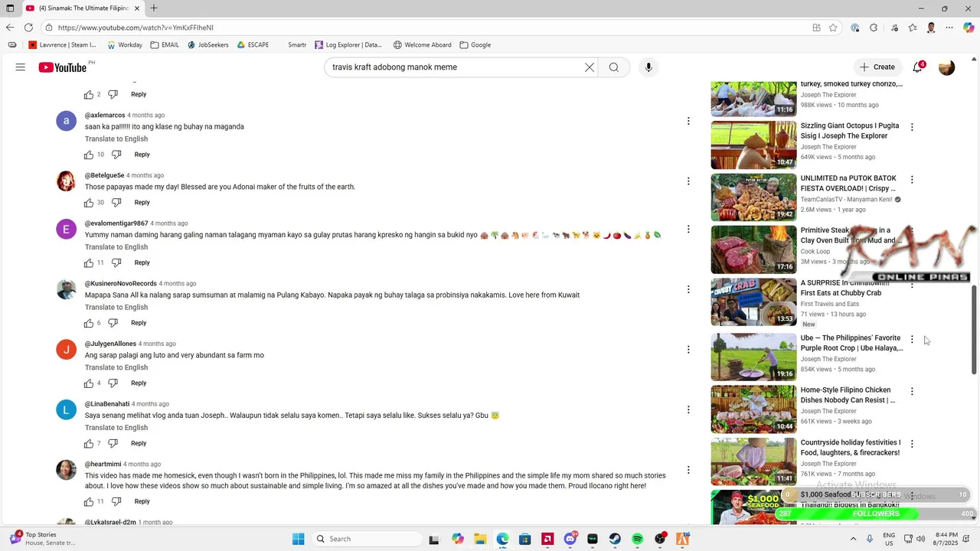
Task: Open options menu for @axlemarcos comment
Action: (x=688, y=121)
